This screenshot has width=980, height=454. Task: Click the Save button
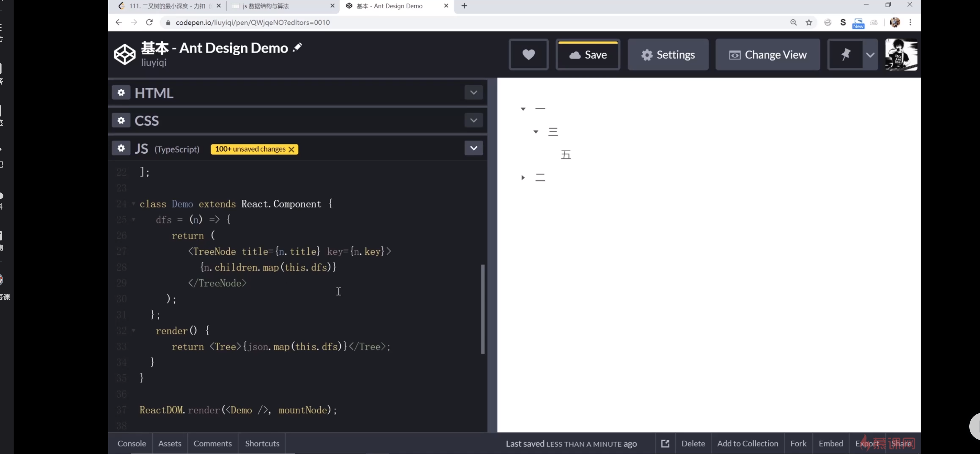point(588,55)
